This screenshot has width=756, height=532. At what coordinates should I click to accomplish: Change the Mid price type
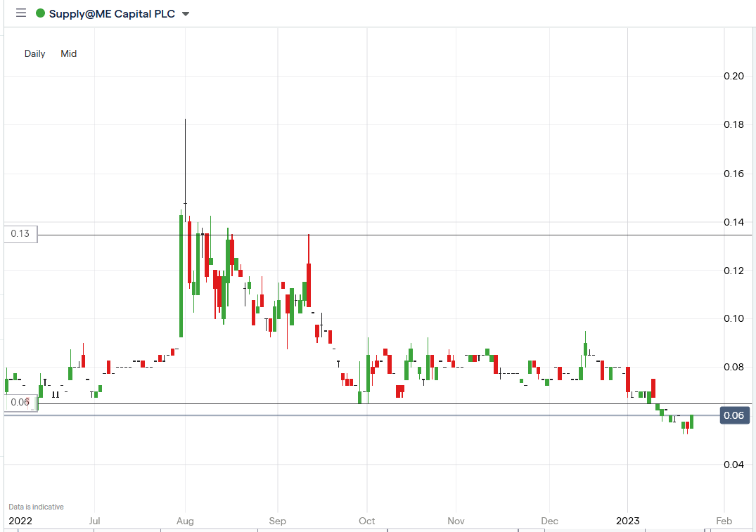point(68,53)
